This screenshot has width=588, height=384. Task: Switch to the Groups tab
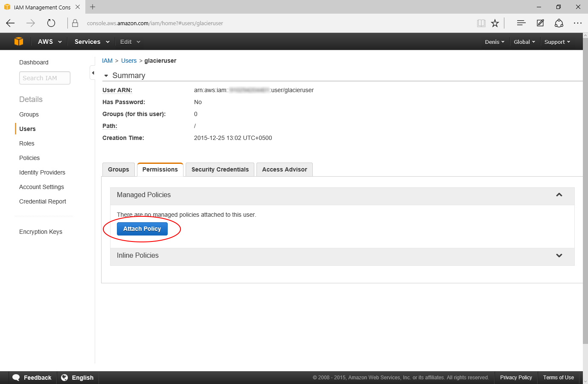tap(119, 169)
